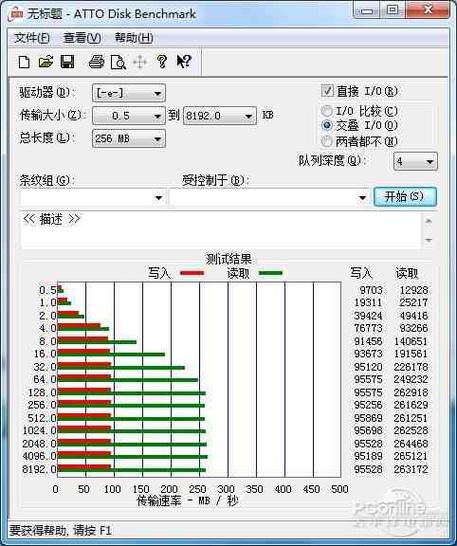Click the red write legend swatch
This screenshot has width=457, height=546.
pyautogui.click(x=192, y=273)
